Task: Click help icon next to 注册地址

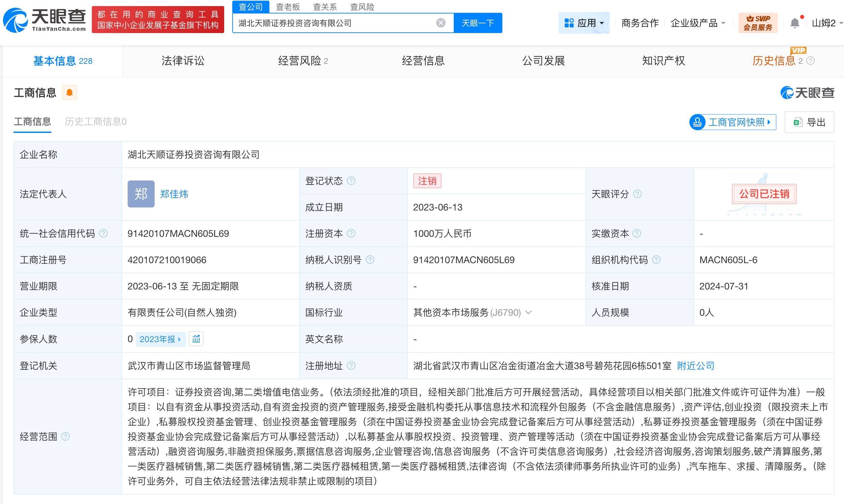Action: tap(351, 365)
